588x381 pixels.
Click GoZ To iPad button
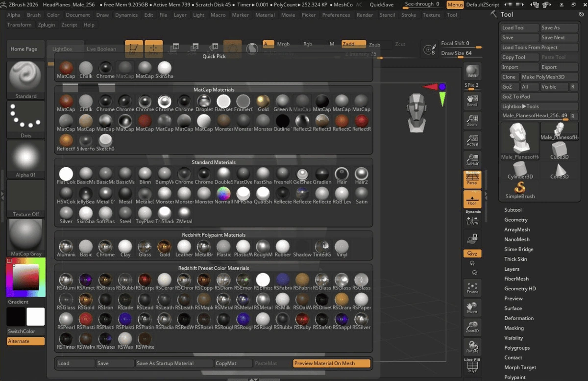click(x=539, y=97)
